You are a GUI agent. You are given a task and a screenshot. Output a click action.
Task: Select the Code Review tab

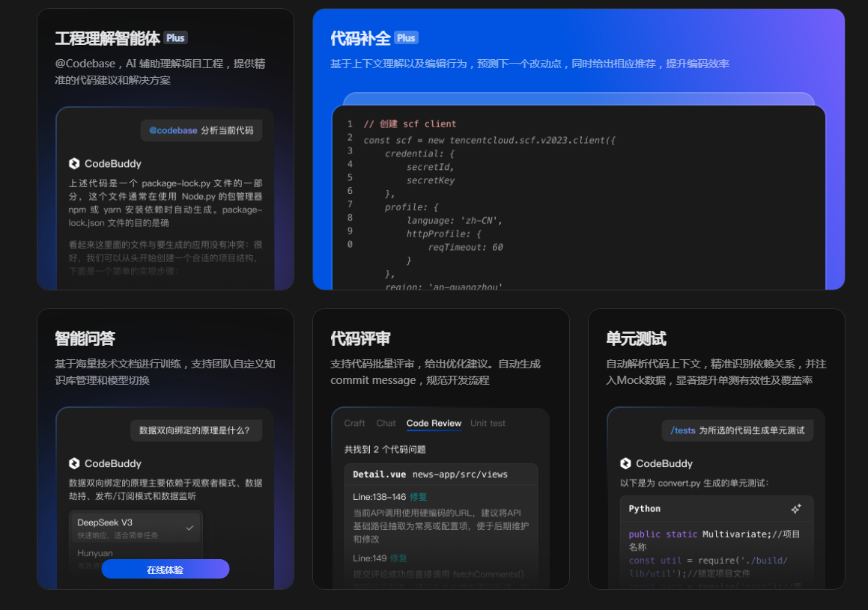coord(434,424)
